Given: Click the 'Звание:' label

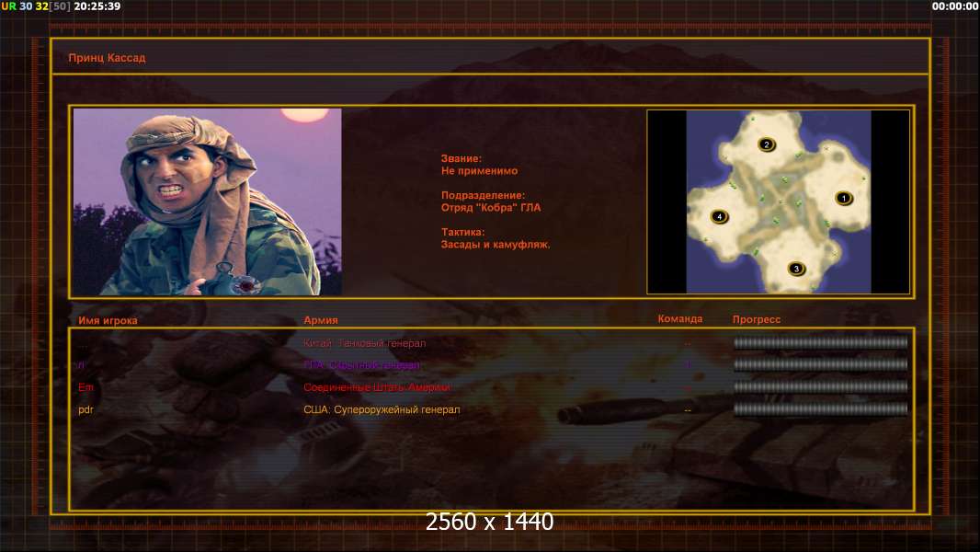Looking at the screenshot, I should pos(462,159).
